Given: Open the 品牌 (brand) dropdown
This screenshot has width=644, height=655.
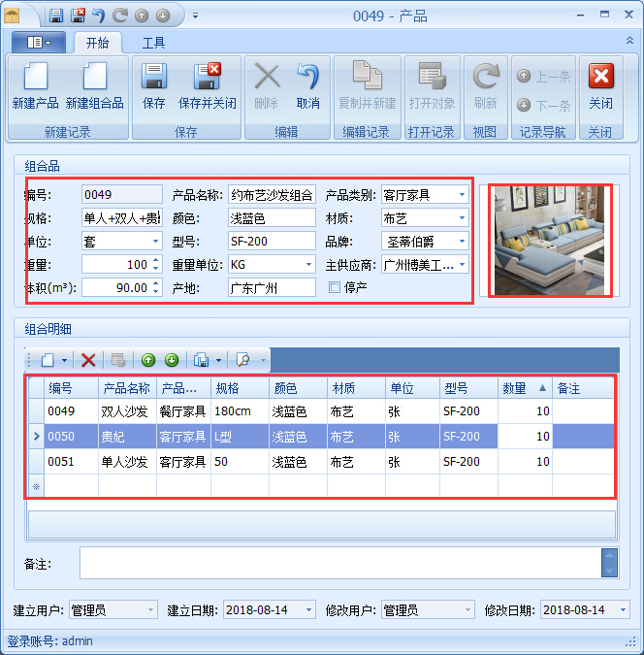Looking at the screenshot, I should [462, 241].
